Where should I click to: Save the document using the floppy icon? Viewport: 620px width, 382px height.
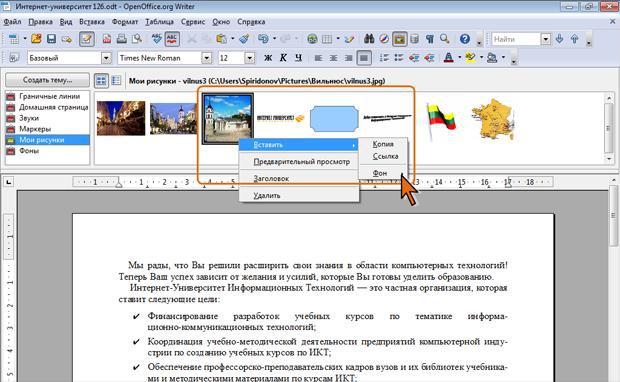click(51, 39)
